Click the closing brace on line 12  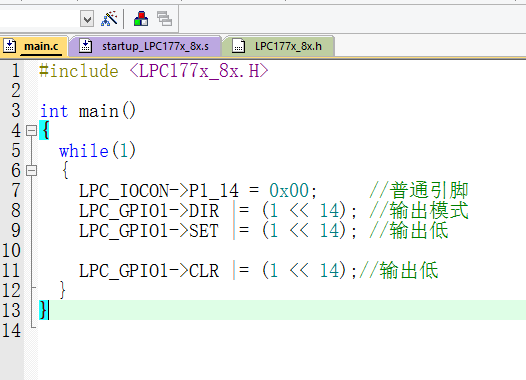[62, 290]
